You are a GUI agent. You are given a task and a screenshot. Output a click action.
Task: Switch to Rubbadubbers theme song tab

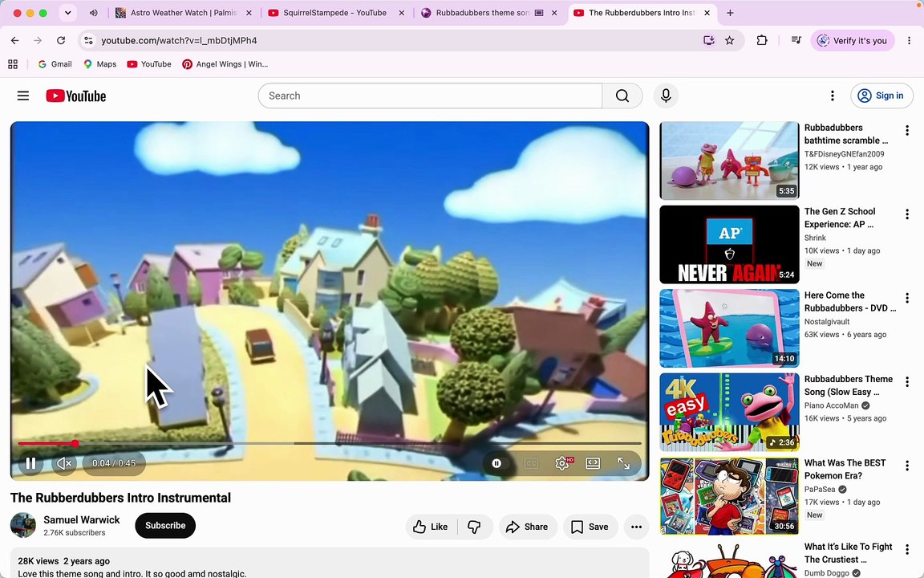[482, 12]
